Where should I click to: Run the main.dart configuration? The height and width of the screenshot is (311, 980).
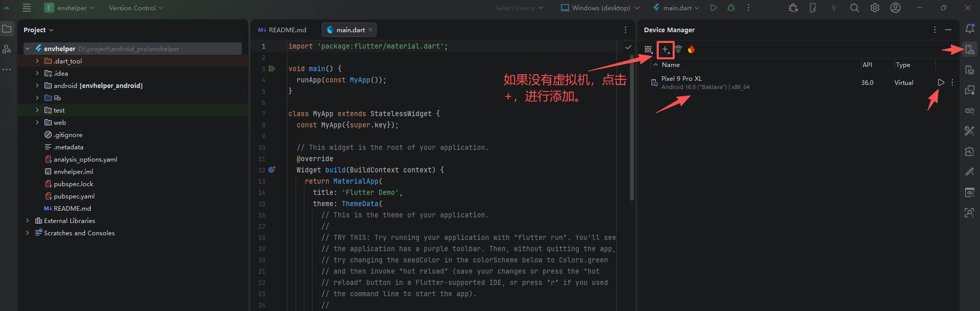714,8
